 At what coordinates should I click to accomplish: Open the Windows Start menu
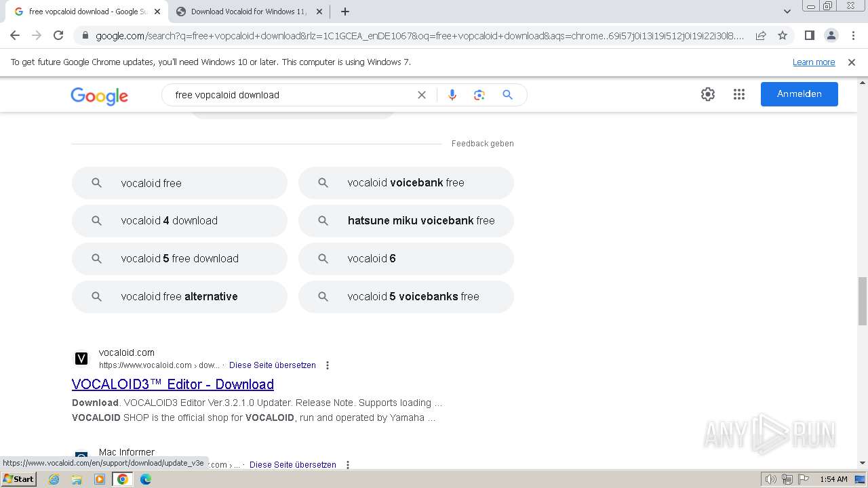point(18,479)
